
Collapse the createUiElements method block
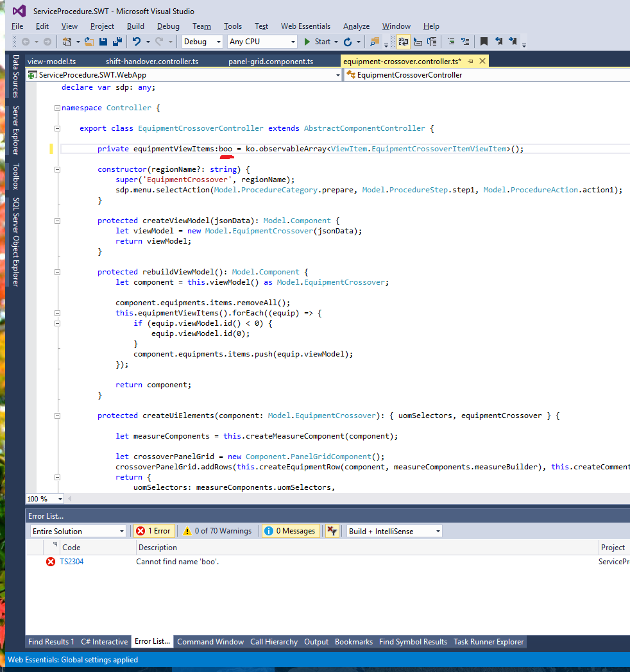[57, 416]
